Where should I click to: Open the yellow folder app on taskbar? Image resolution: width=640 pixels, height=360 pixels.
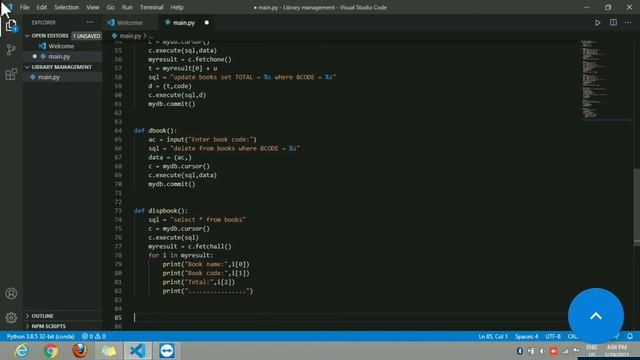pos(109,351)
